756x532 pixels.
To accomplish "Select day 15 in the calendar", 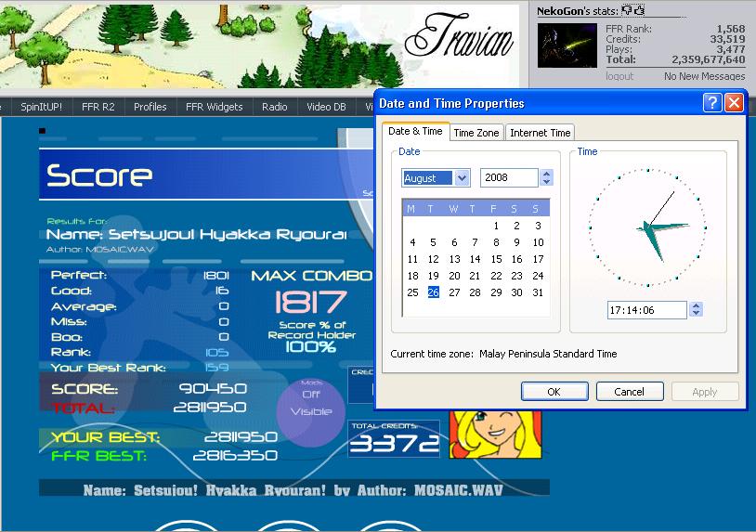I will coord(496,259).
